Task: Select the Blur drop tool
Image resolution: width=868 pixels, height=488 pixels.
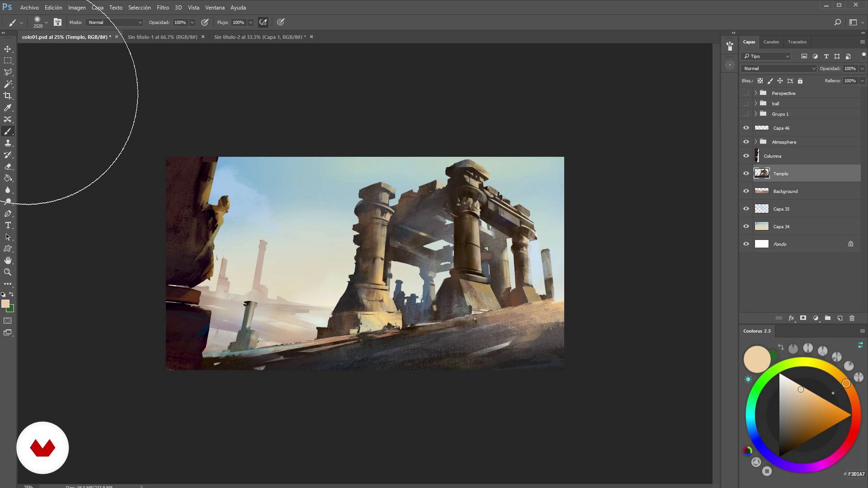Action: coord(8,190)
